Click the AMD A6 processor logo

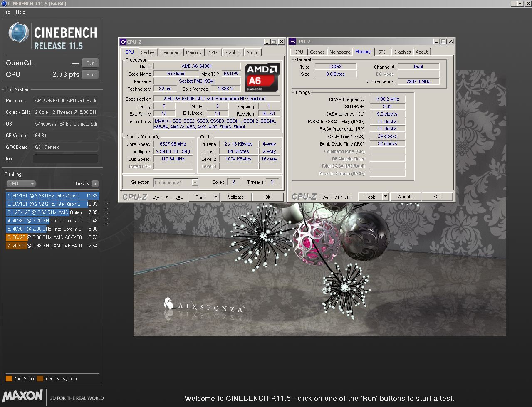262,77
